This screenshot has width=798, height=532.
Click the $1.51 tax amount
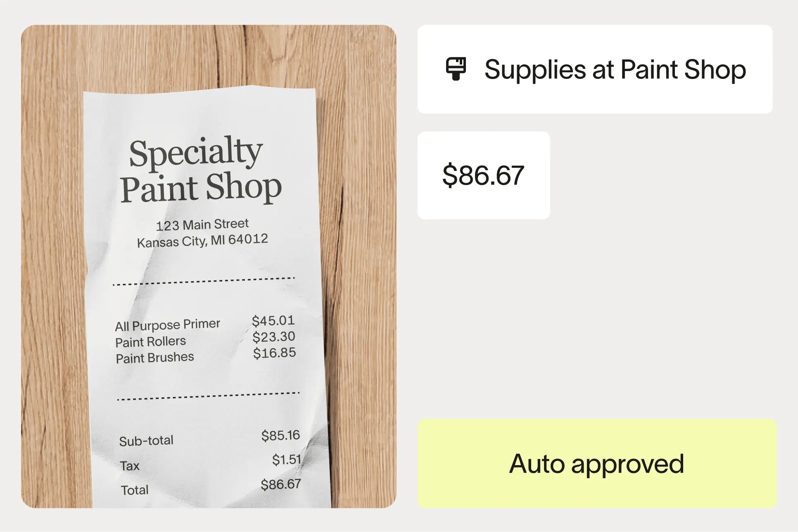point(286,459)
